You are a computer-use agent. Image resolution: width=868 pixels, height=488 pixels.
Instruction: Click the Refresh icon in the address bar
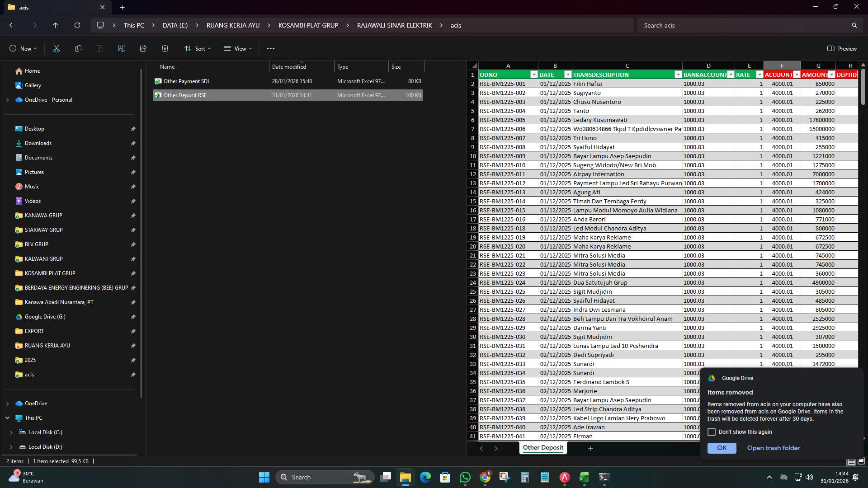pos(77,25)
